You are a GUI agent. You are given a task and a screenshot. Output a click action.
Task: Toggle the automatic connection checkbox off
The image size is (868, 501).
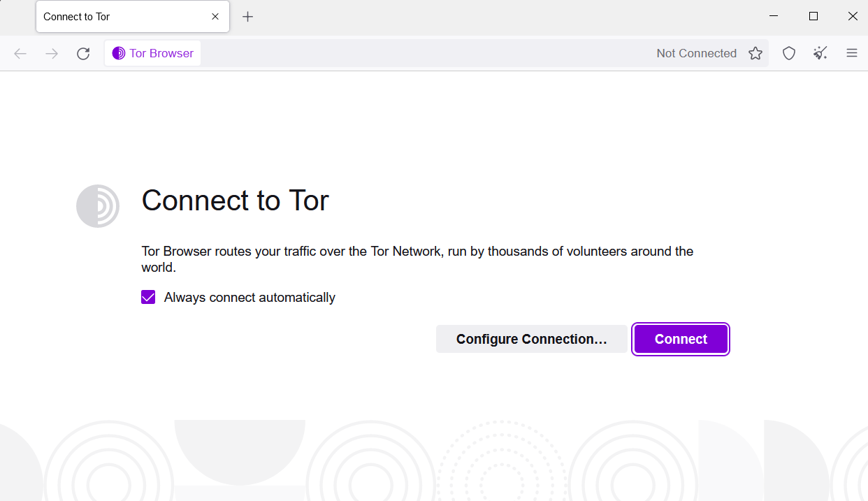(x=148, y=297)
